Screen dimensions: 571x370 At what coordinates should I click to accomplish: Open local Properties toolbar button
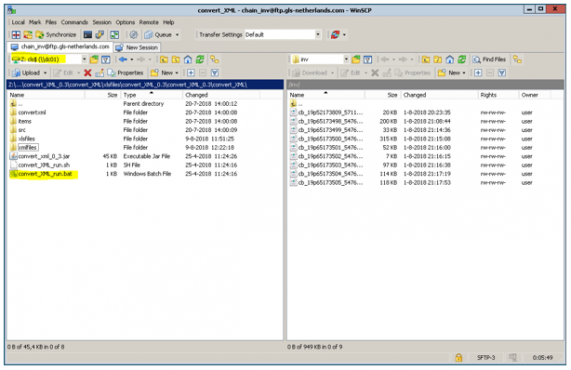(x=126, y=73)
